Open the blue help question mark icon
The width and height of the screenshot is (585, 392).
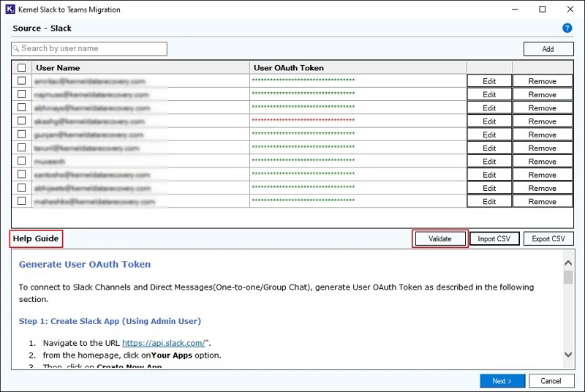(x=567, y=28)
